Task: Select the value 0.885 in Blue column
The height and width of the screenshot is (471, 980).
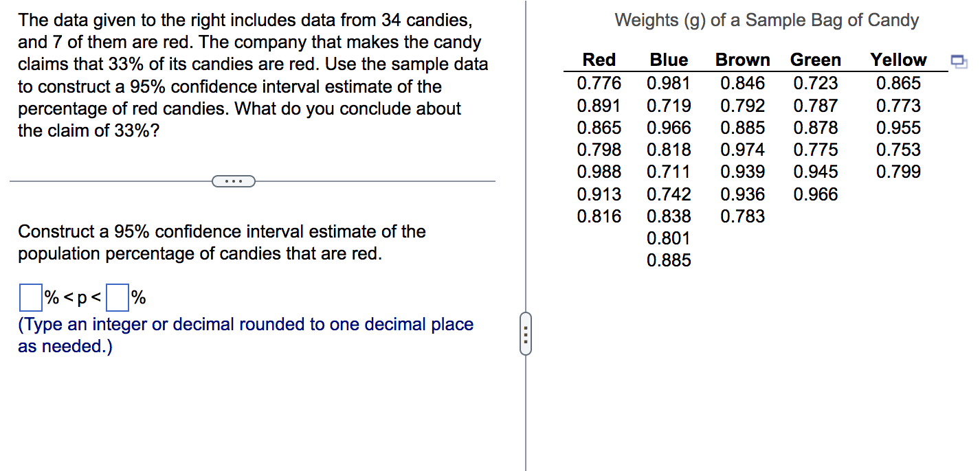Action: [669, 260]
